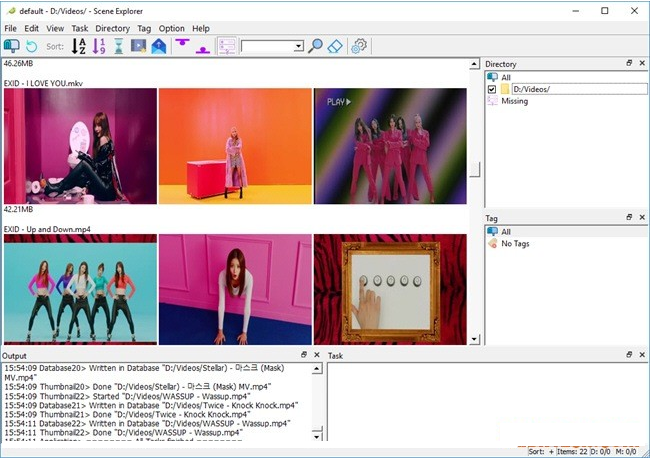
Task: Click into the search combo box field
Action: coord(267,46)
